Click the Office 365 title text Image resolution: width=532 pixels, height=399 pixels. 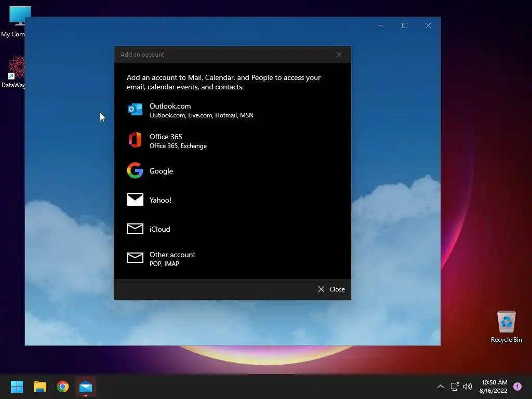click(x=166, y=137)
